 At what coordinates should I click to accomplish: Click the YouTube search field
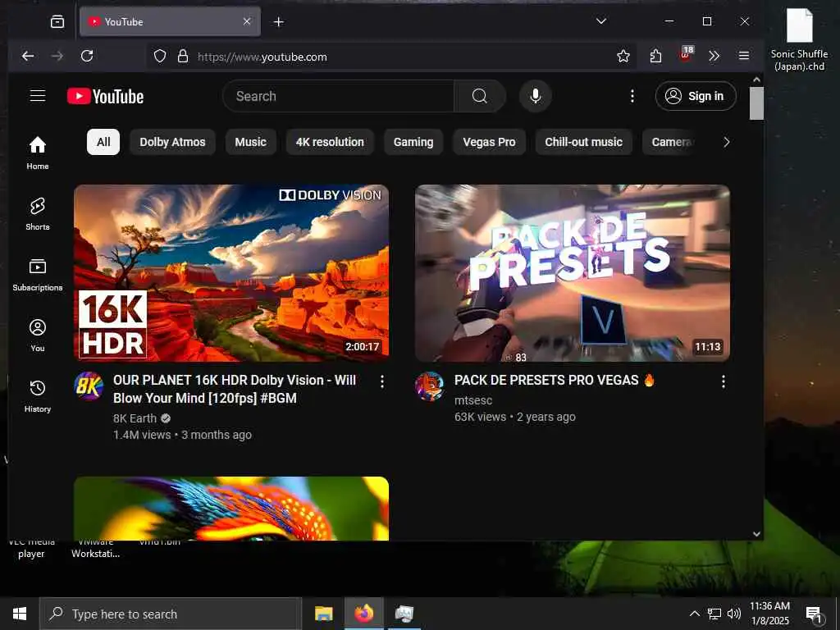point(339,96)
